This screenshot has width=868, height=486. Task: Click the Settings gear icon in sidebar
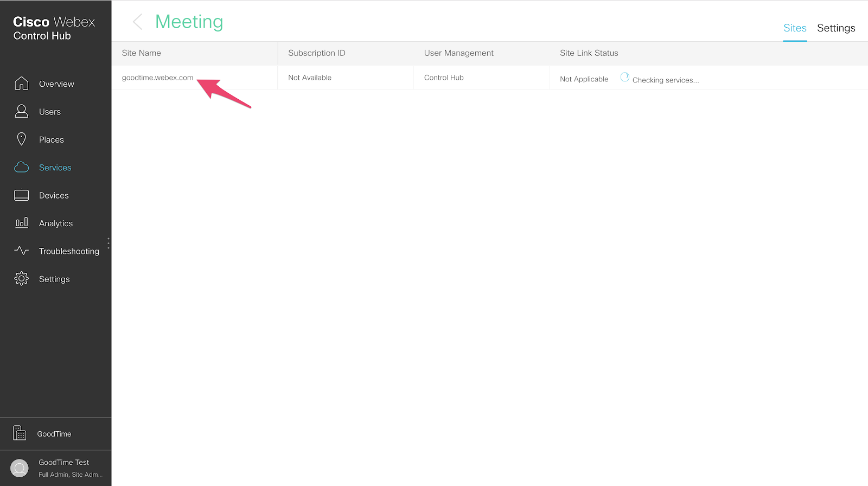(x=21, y=279)
